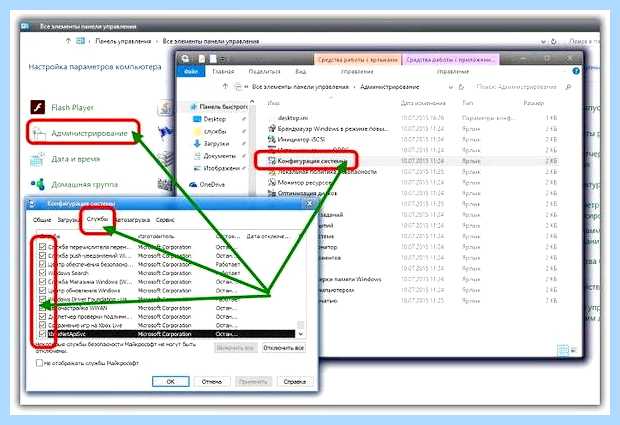Viewport: 620px width, 425px height.
Task: Open the Flash Player icon in Control Panel
Action: pos(38,107)
